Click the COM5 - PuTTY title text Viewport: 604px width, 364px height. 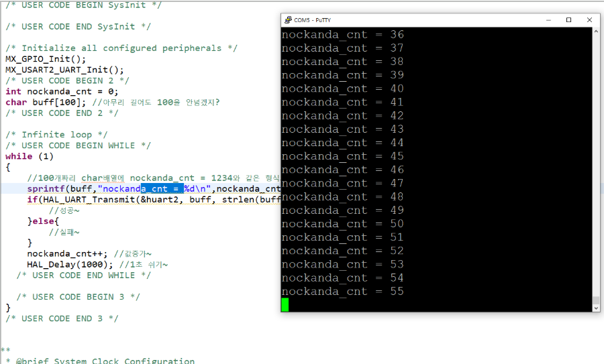point(312,20)
